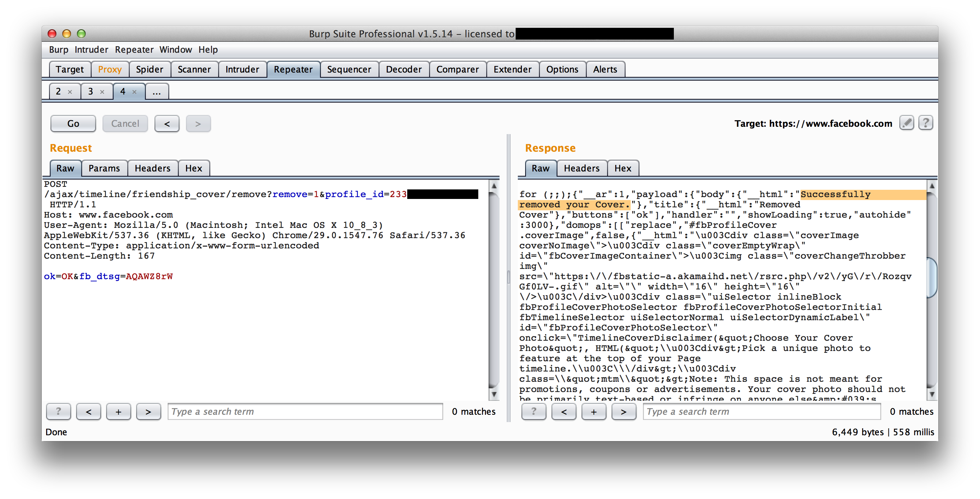Open request search options plus button
The image size is (980, 499).
point(118,411)
